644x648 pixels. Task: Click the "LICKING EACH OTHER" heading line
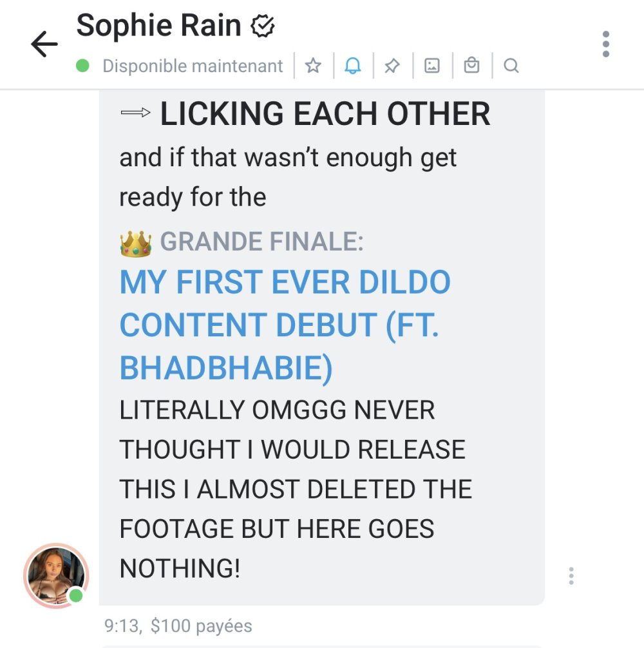[x=305, y=113]
